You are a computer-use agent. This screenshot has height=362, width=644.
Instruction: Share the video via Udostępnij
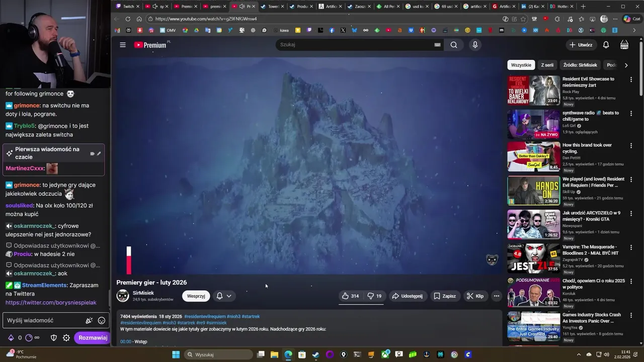coord(407,296)
